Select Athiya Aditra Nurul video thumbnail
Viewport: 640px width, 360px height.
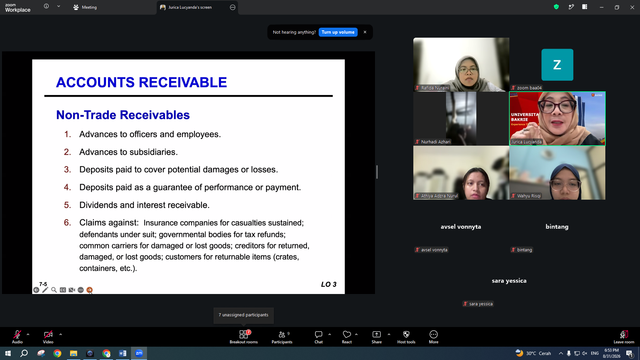pos(461,173)
